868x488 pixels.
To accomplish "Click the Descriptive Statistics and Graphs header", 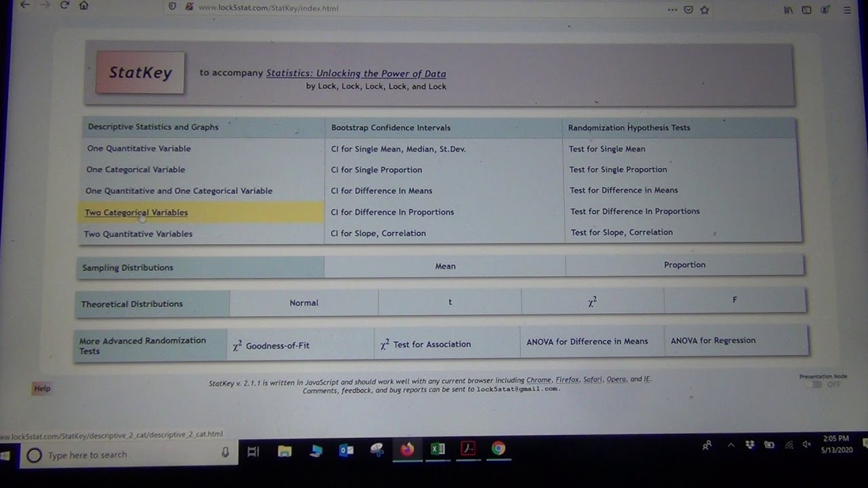I will pos(153,127).
